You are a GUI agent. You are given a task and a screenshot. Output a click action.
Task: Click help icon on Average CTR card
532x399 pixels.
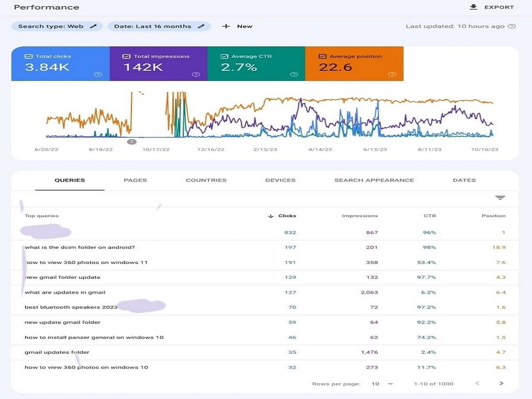pos(294,74)
